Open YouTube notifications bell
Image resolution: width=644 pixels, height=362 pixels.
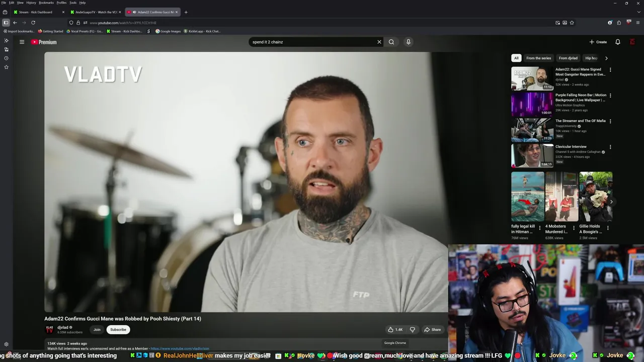click(x=618, y=42)
